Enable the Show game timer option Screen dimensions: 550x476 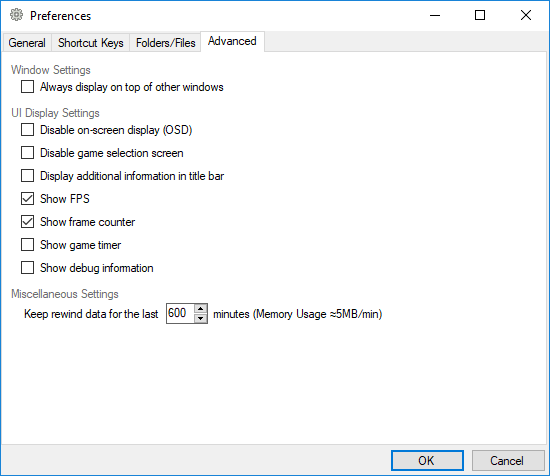(x=27, y=245)
